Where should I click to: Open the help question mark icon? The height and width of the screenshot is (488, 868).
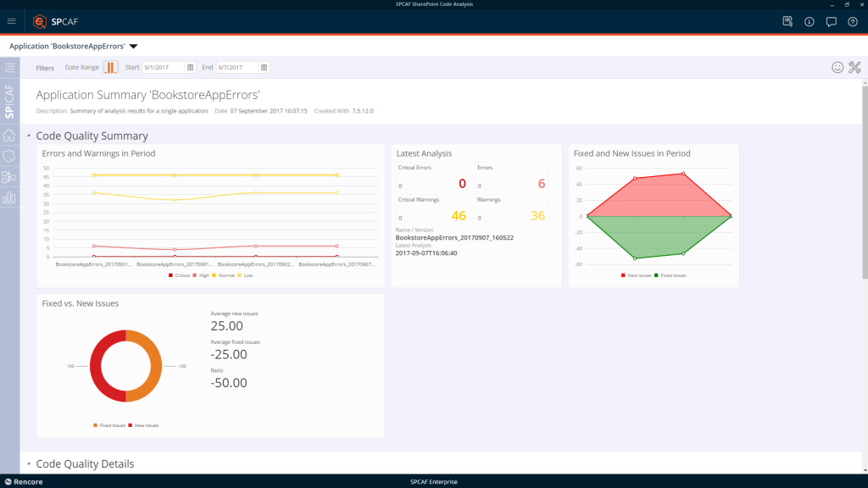point(853,21)
